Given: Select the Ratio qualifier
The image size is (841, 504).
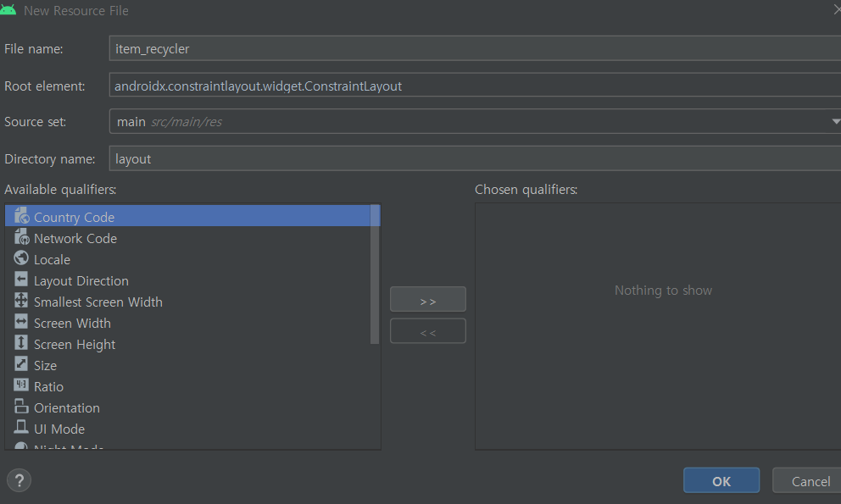Looking at the screenshot, I should (x=187, y=386).
